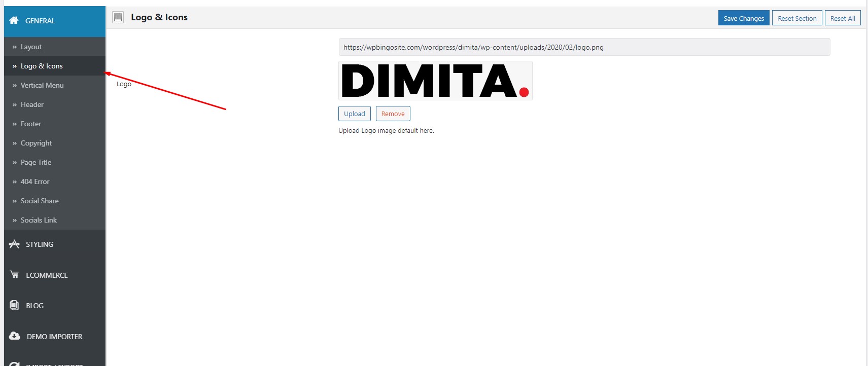Click the logo URL input field

584,47
